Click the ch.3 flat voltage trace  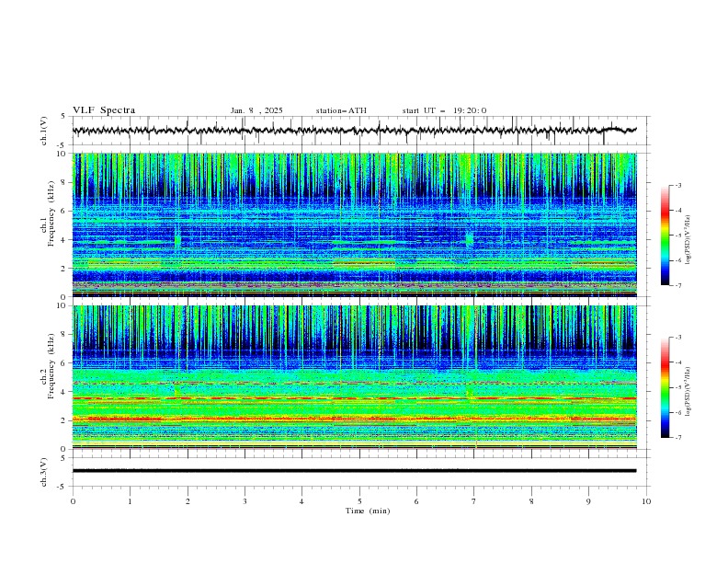pos(354,471)
